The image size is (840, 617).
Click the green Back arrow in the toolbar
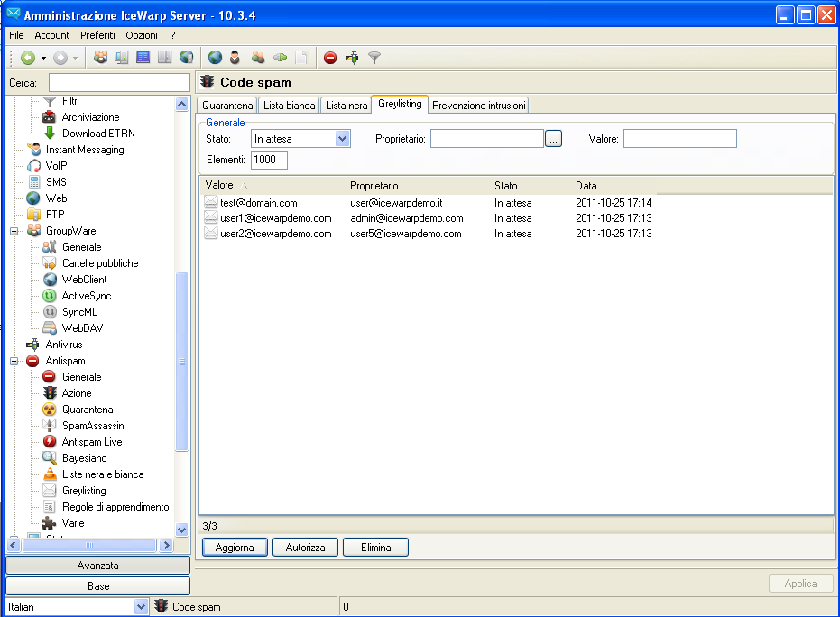click(x=28, y=58)
